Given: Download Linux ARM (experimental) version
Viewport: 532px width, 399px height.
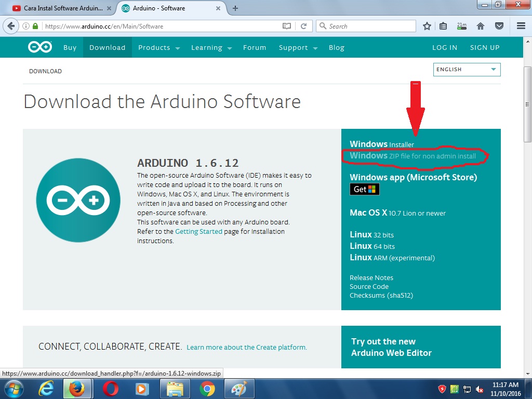Looking at the screenshot, I should point(392,258).
